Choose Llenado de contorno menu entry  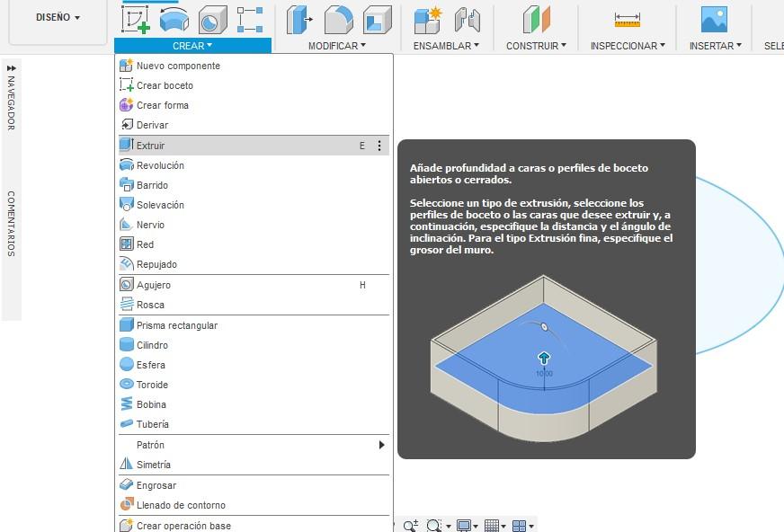point(254,505)
